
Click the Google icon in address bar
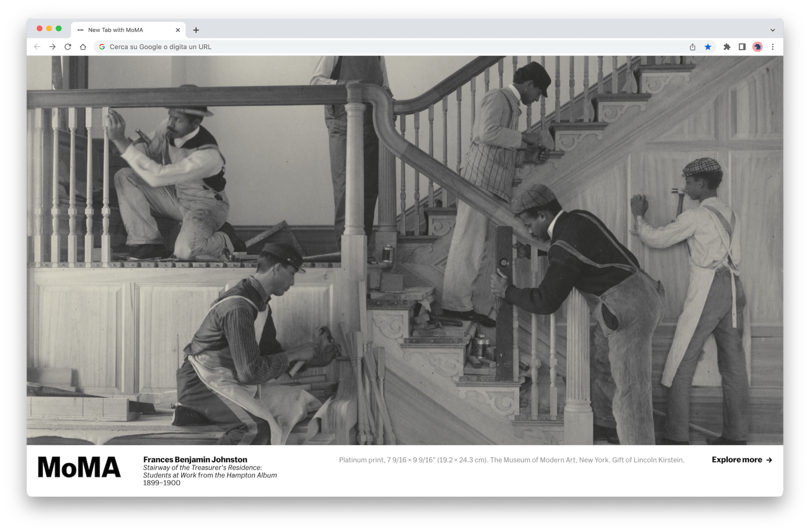click(102, 47)
